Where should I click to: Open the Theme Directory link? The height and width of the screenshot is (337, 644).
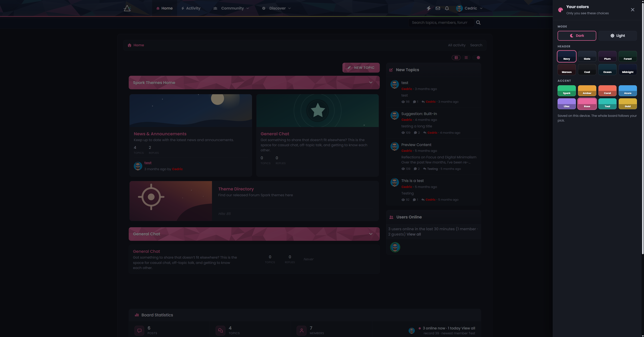236,189
